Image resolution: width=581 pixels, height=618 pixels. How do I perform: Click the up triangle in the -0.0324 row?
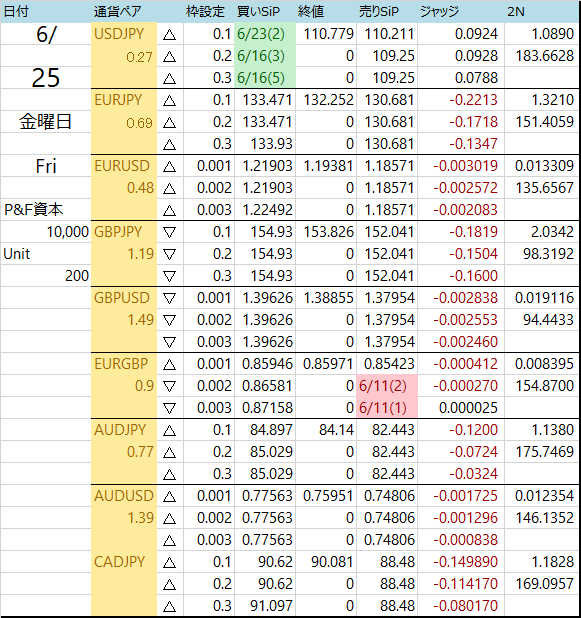[169, 474]
